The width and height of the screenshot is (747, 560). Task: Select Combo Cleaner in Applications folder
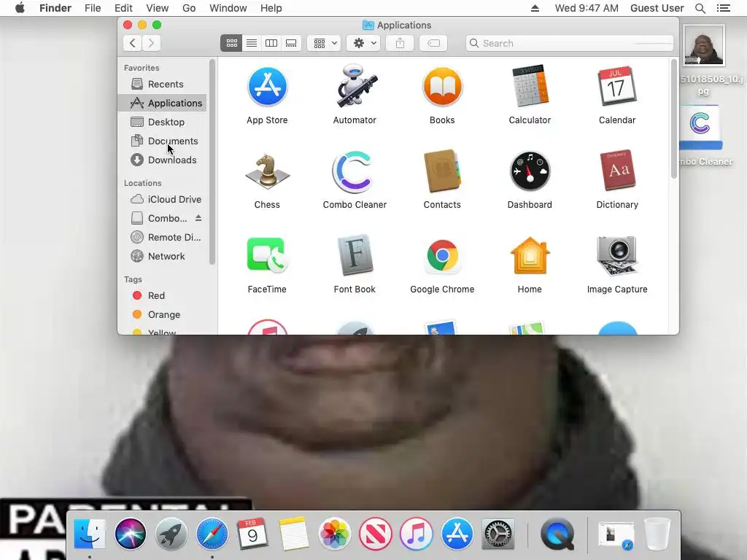(355, 171)
